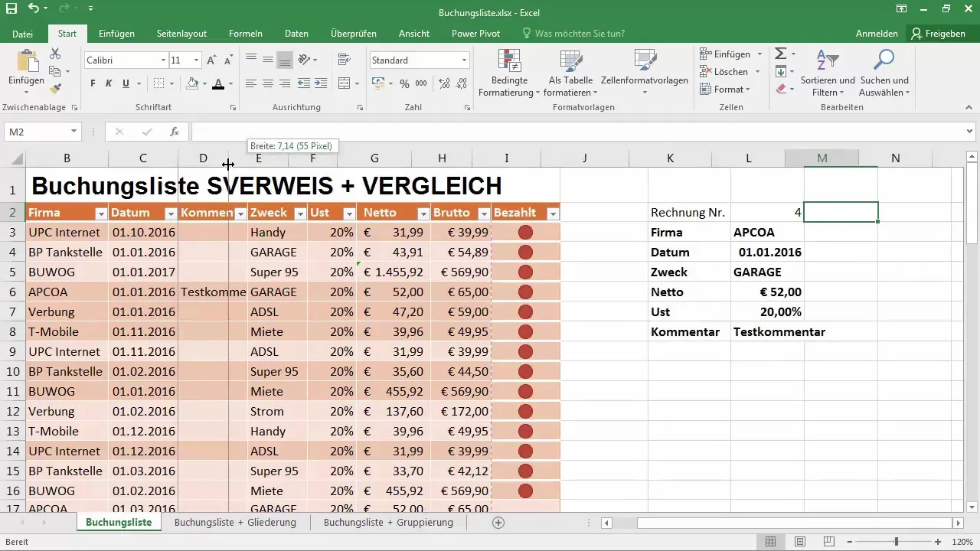Toggle the vertical middle align button
980x551 pixels.
click(268, 60)
